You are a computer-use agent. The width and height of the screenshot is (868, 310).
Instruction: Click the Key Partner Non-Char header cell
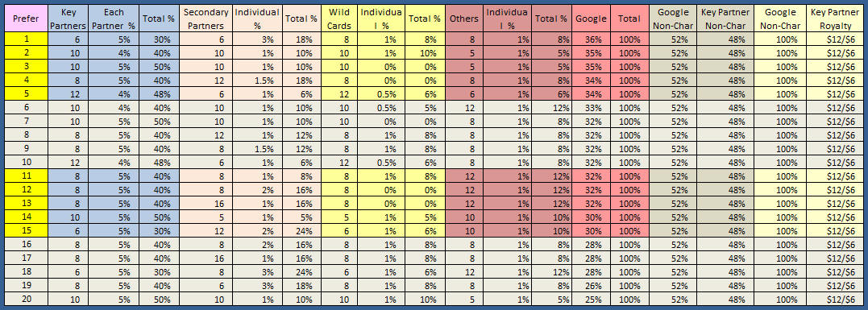(x=724, y=19)
